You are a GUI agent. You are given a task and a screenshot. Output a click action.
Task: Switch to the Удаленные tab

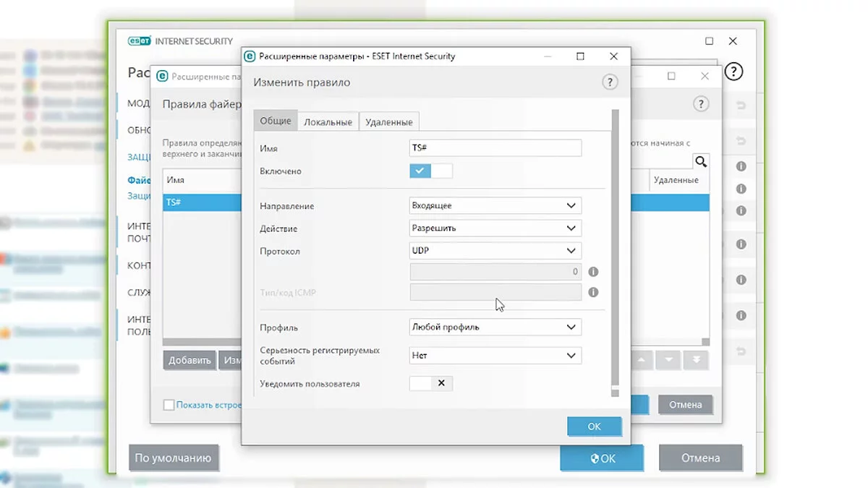point(388,122)
